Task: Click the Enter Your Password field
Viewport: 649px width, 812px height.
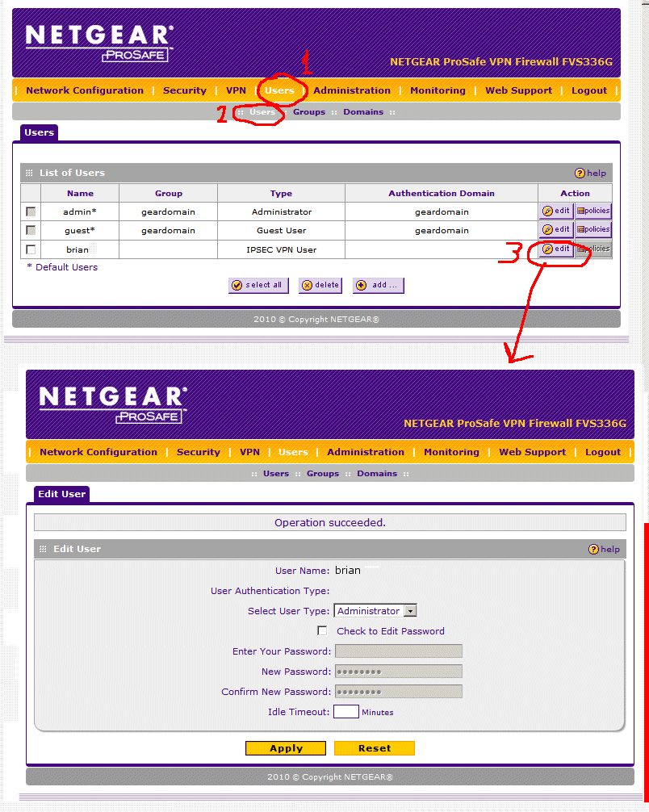Action: tap(398, 651)
